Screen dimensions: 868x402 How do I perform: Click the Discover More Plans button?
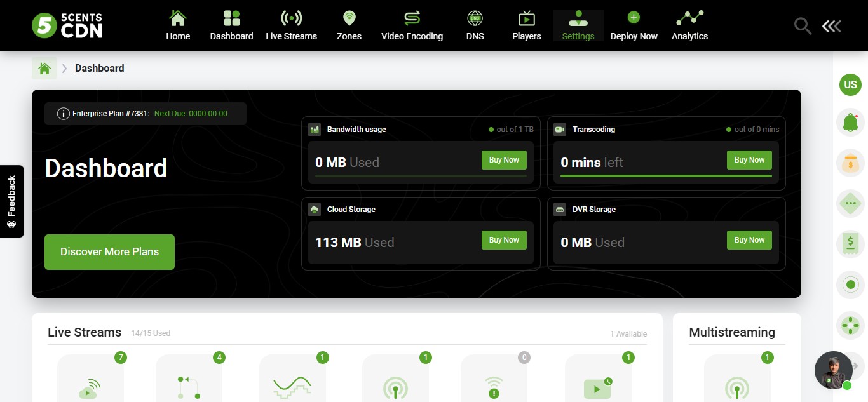(x=109, y=251)
